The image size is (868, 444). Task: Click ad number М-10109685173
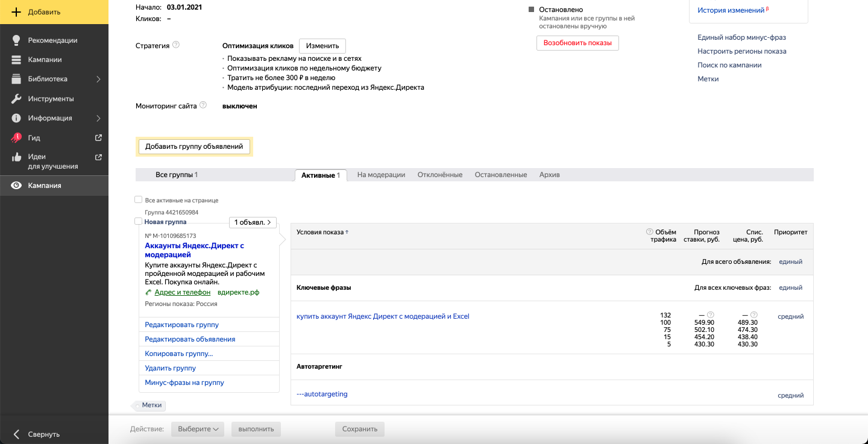(171, 236)
